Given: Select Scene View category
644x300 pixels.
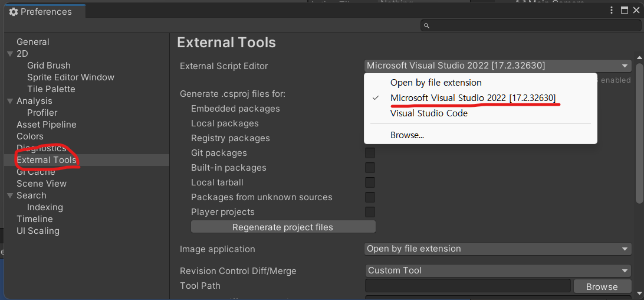Looking at the screenshot, I should 41,184.
